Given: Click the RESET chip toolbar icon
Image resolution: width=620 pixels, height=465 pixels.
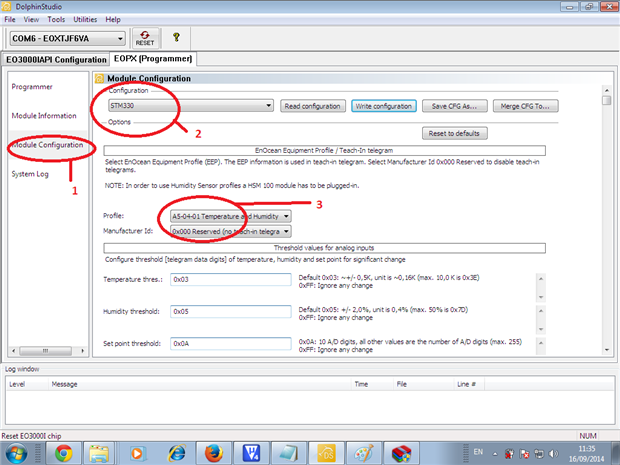Looking at the screenshot, I should 145,39.
